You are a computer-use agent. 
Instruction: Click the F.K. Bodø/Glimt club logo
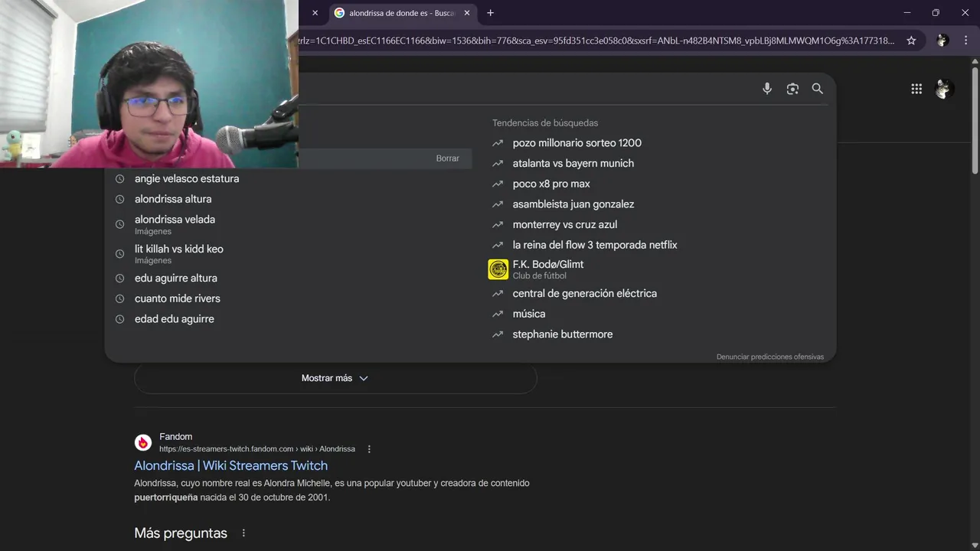(498, 269)
